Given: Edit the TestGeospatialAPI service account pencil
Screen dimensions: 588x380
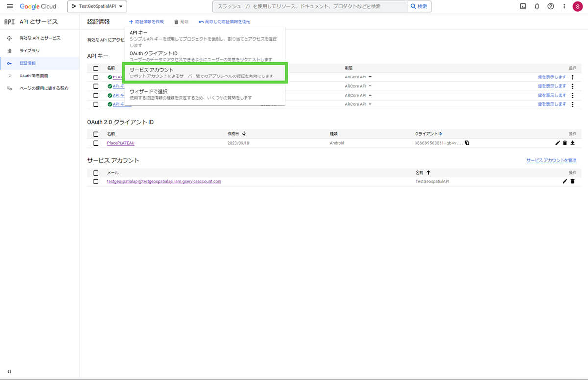Looking at the screenshot, I should (565, 181).
